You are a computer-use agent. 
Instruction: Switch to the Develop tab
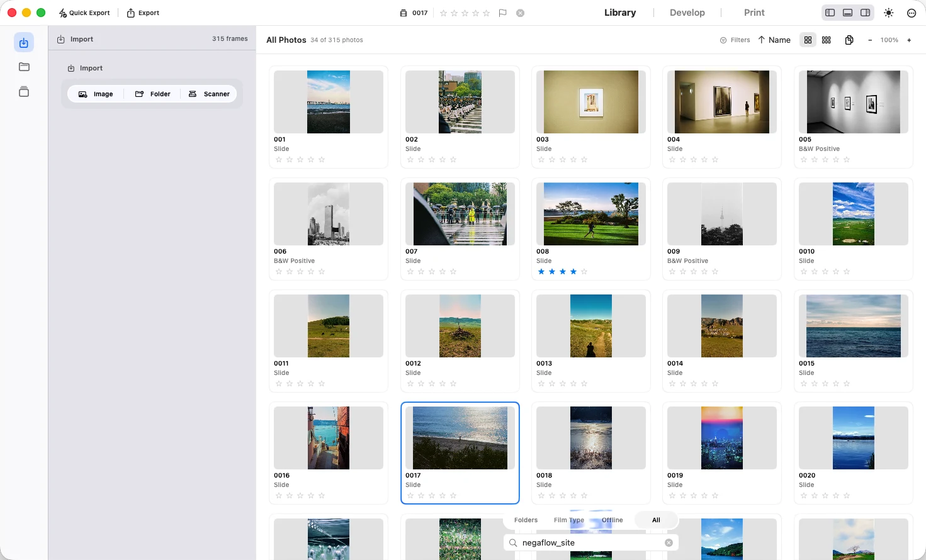coord(687,13)
